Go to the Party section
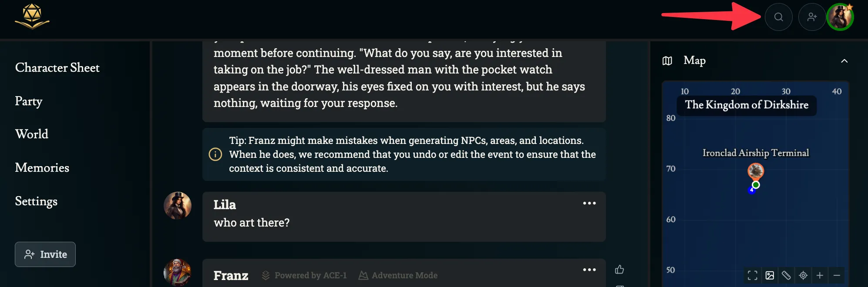868x287 pixels. (29, 101)
